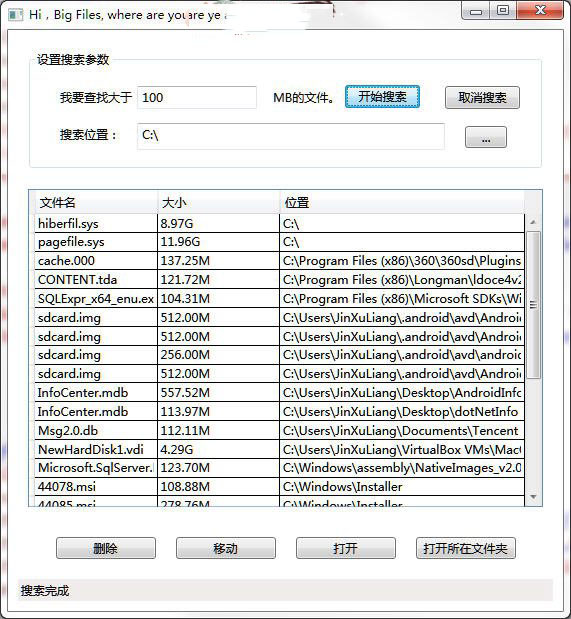Click the application icon in the title bar
The height and width of the screenshot is (619, 571).
pyautogui.click(x=16, y=15)
